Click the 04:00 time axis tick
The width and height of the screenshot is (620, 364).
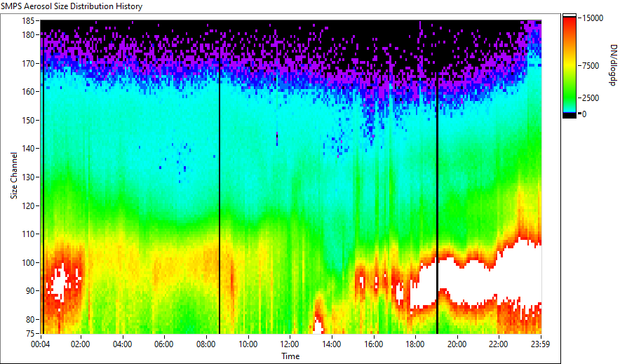click(122, 344)
